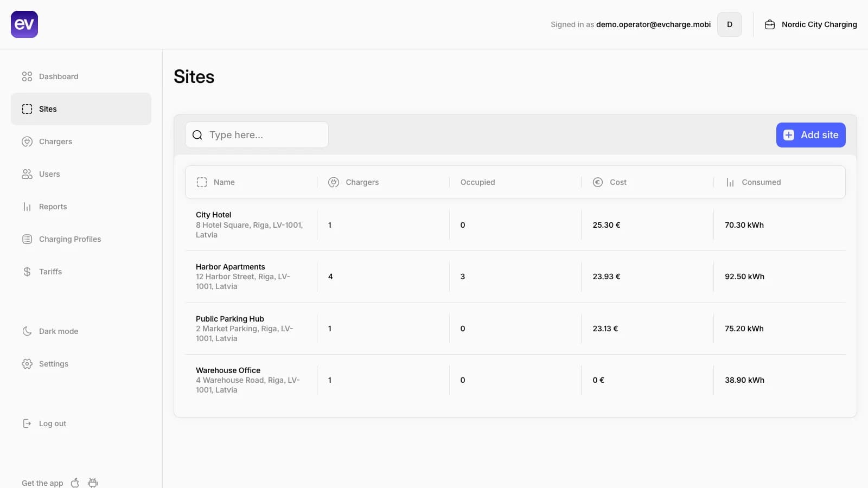
Task: Click the Add site button
Action: pos(811,135)
